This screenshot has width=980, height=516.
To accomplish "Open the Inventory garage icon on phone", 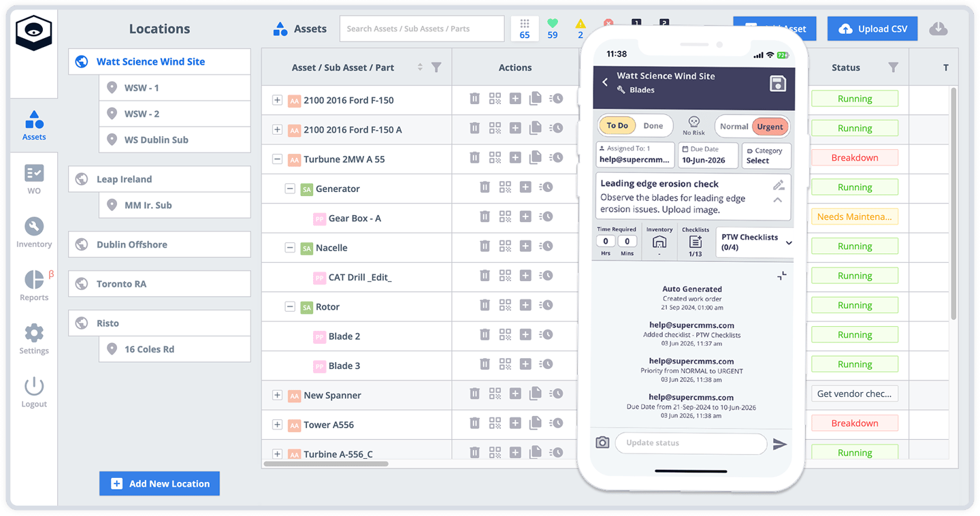I will [659, 242].
